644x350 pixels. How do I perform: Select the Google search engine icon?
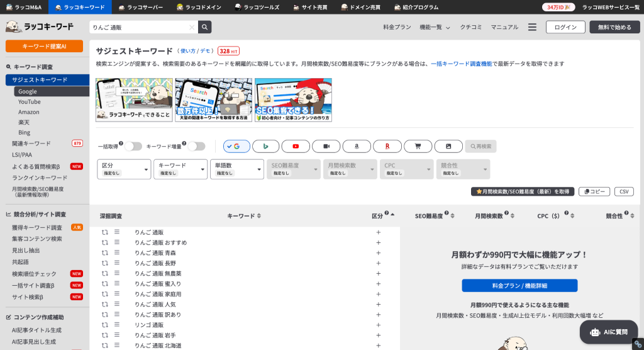tap(236, 146)
